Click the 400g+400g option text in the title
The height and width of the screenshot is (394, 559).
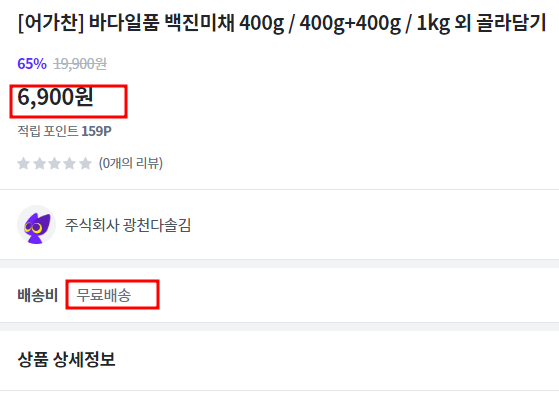[x=350, y=24]
